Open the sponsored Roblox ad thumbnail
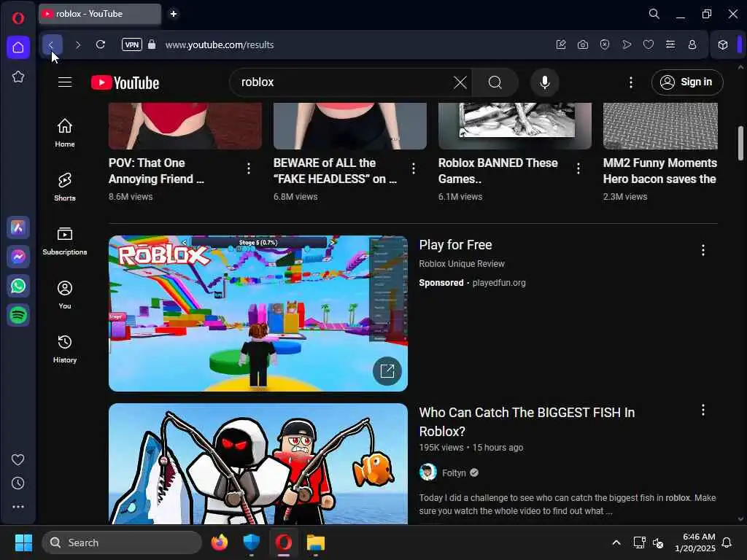Viewport: 747px width, 560px height. pyautogui.click(x=258, y=314)
